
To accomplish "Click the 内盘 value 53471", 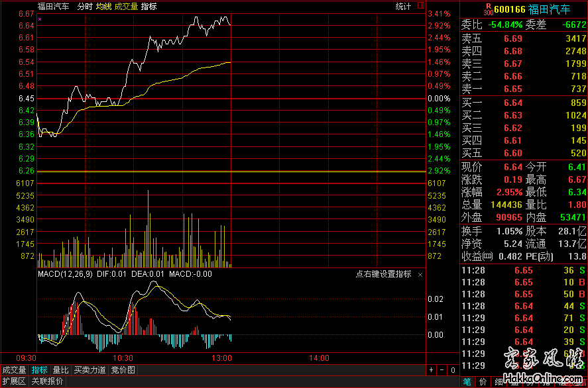I will [x=573, y=217].
